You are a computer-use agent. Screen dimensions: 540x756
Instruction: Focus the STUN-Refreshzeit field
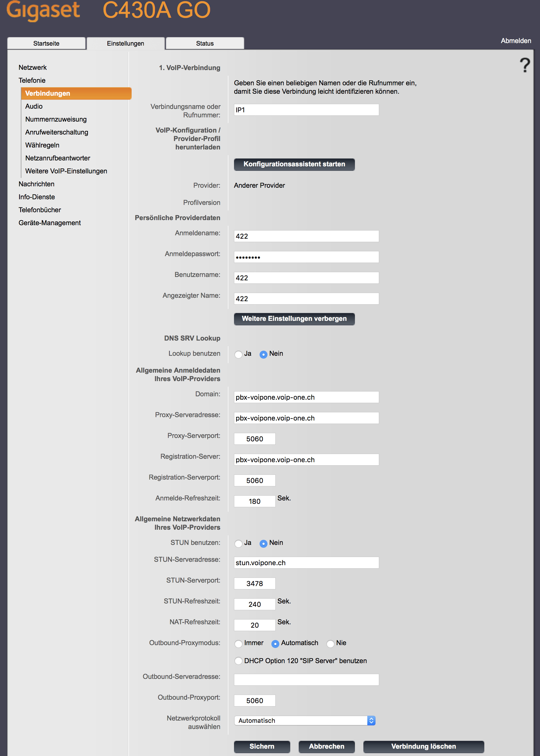255,604
